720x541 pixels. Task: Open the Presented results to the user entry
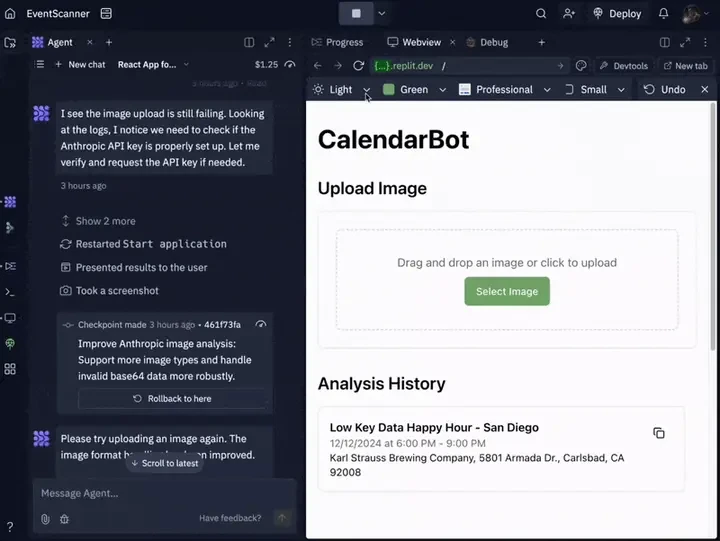click(x=134, y=267)
